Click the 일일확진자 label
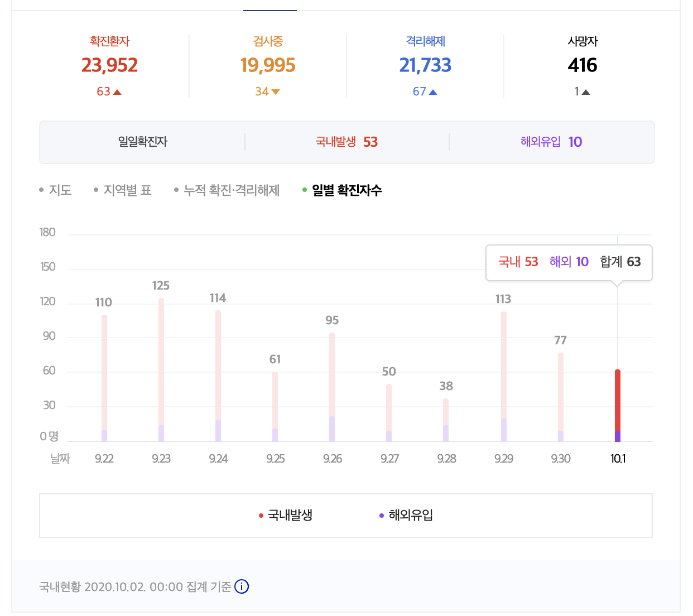 click(143, 142)
